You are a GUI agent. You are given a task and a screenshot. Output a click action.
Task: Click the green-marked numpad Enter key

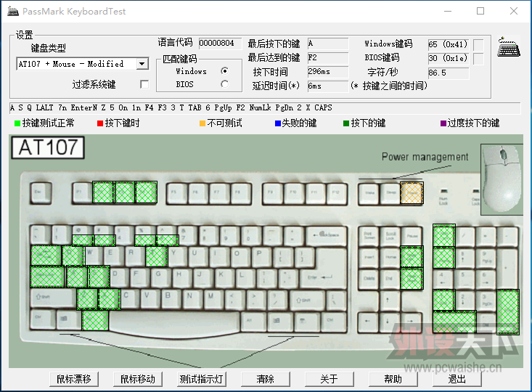[x=508, y=312]
